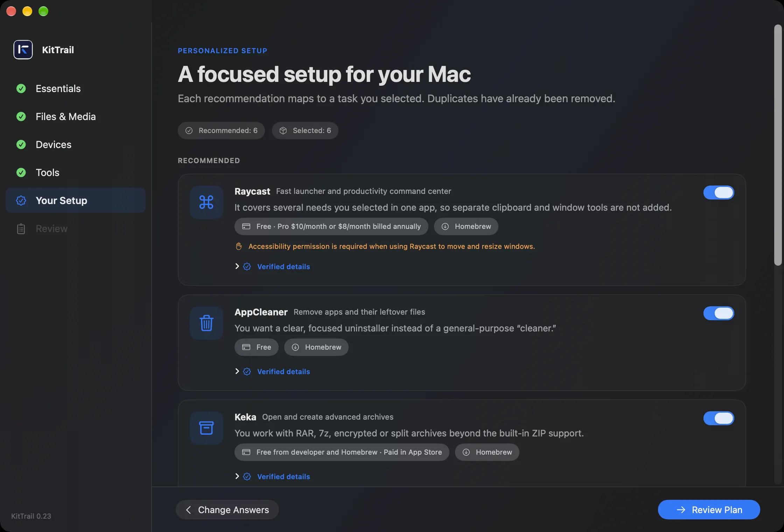The image size is (784, 532).
Task: Click the Raycast command-key app icon
Action: pos(206,202)
